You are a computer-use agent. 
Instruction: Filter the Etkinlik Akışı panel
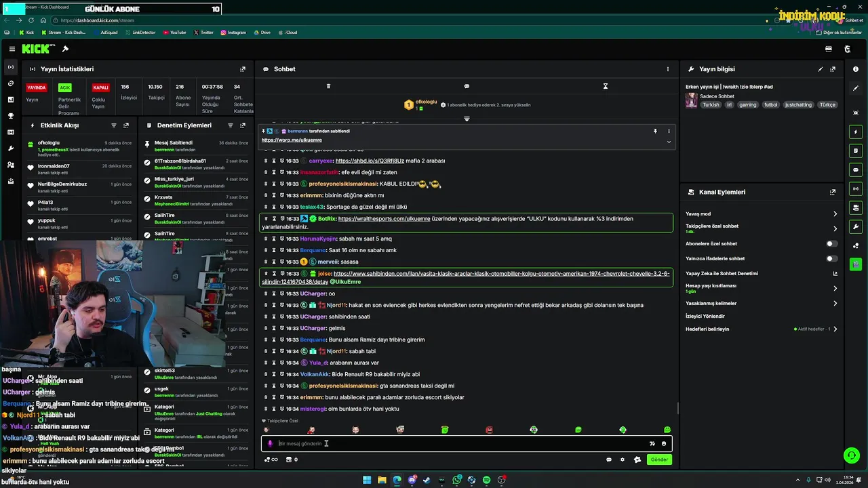tap(114, 125)
